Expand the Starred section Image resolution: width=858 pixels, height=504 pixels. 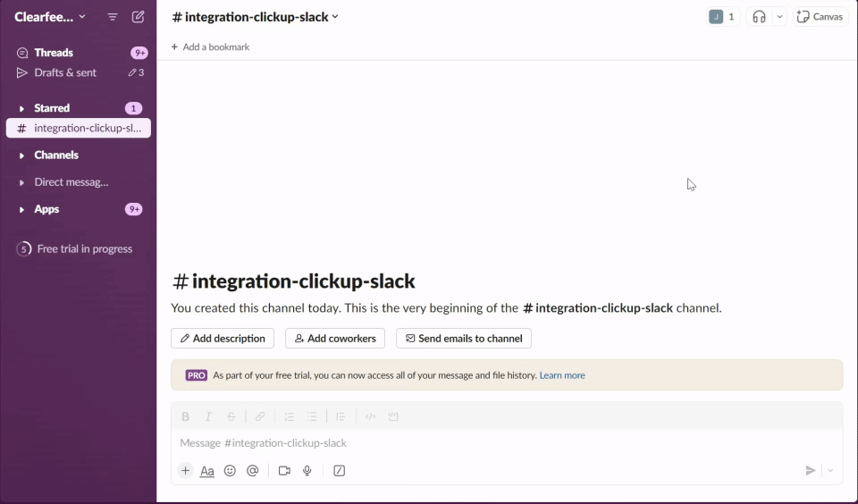click(x=21, y=109)
